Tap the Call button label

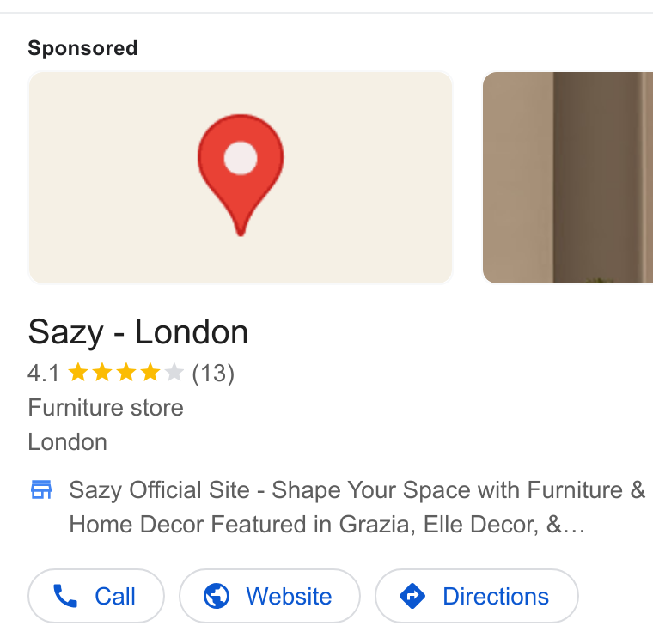115,596
